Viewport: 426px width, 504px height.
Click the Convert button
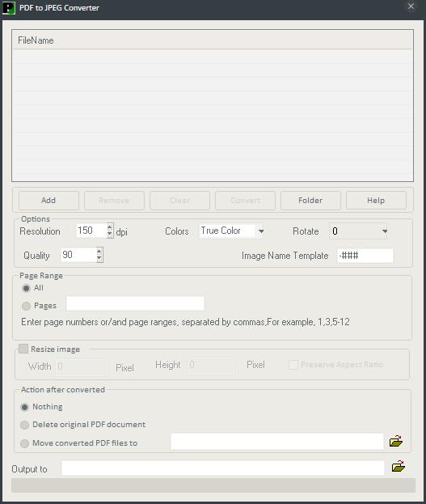pos(245,201)
